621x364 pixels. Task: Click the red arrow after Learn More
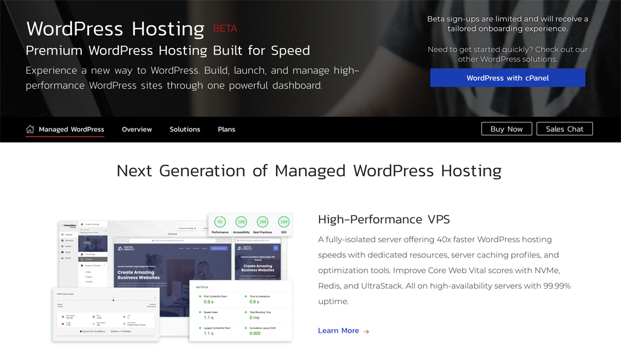click(x=366, y=331)
